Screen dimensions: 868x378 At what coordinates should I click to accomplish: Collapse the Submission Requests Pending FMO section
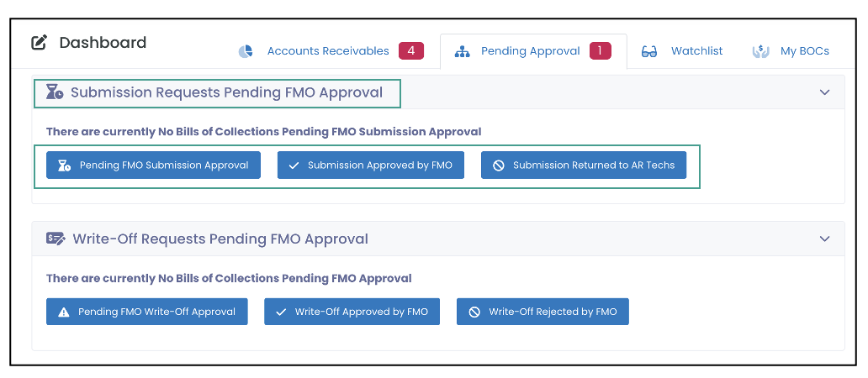[825, 92]
